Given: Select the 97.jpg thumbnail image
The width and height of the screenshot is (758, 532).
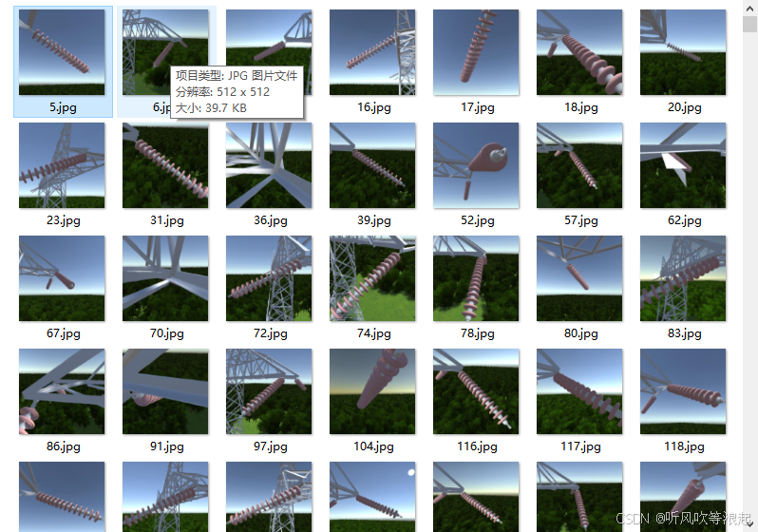Looking at the screenshot, I should pos(269,391).
